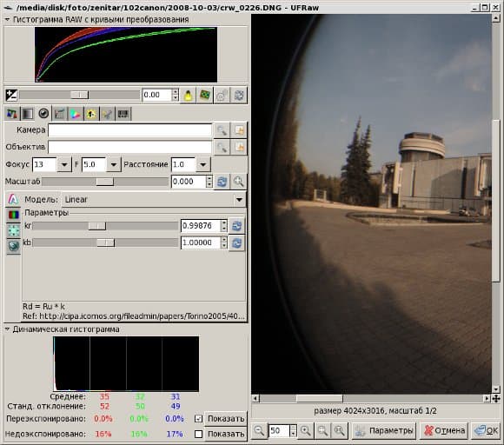Click the kr slider track
This screenshot has width=504, height=445.
105,226
